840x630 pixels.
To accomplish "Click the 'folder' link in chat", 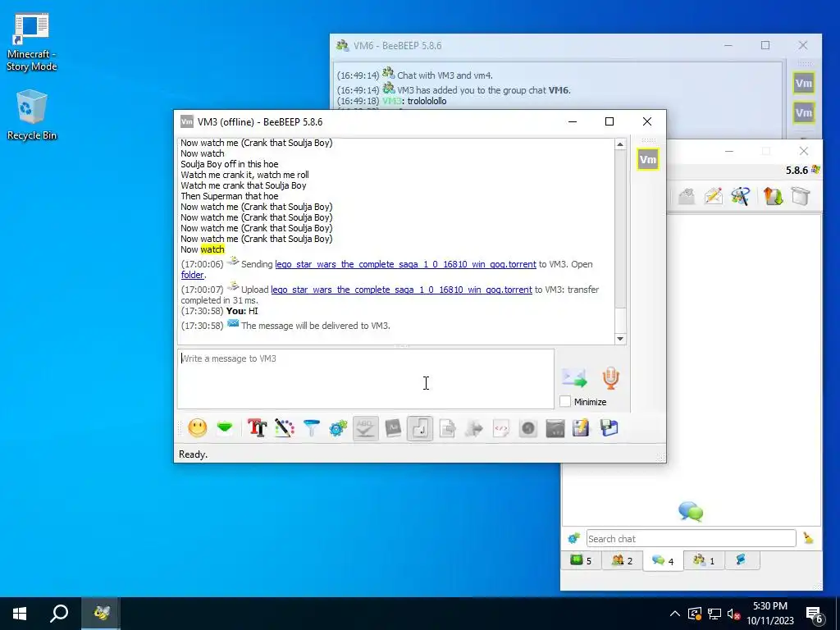I will point(192,275).
